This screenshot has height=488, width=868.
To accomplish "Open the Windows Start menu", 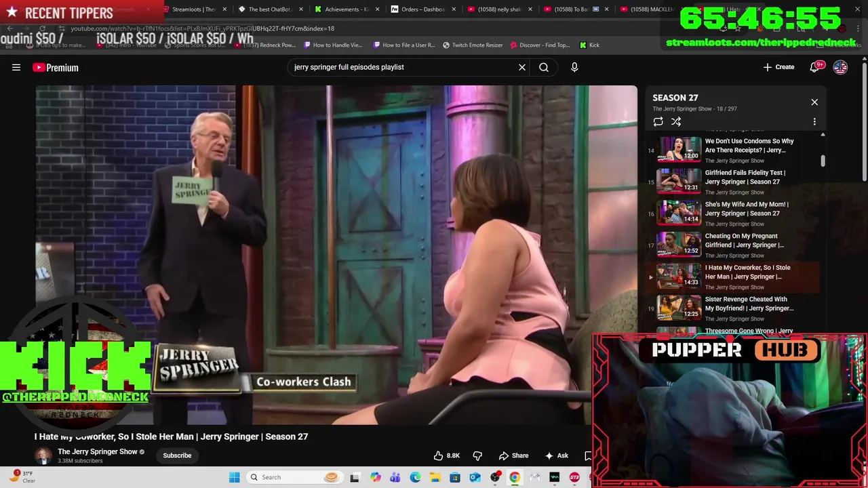I will point(235,477).
